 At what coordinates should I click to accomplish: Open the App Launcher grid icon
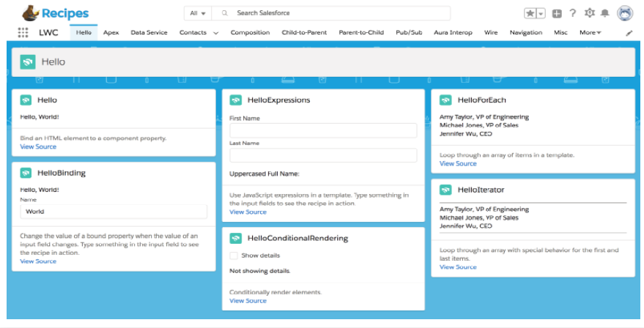[23, 33]
